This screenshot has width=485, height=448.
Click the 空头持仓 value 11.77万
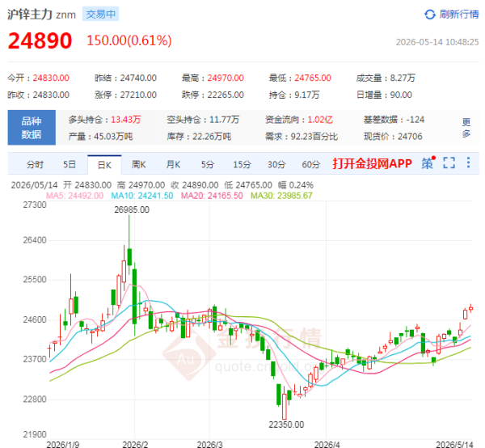[224, 120]
